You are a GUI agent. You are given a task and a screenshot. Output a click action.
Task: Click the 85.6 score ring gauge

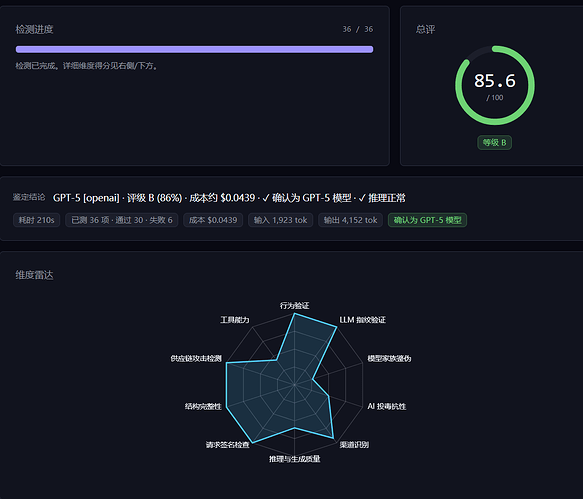tap(495, 86)
